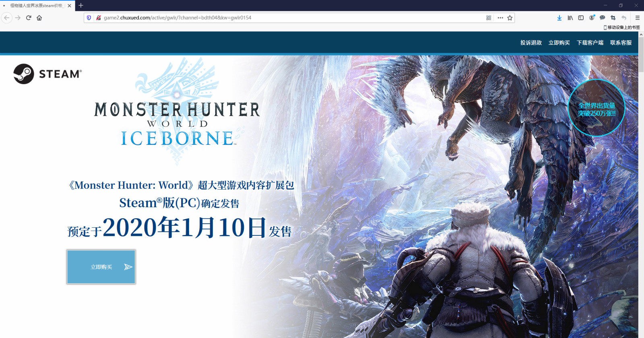Click the crop screenshot toolbar icon
This screenshot has height=338, width=644.
613,18
